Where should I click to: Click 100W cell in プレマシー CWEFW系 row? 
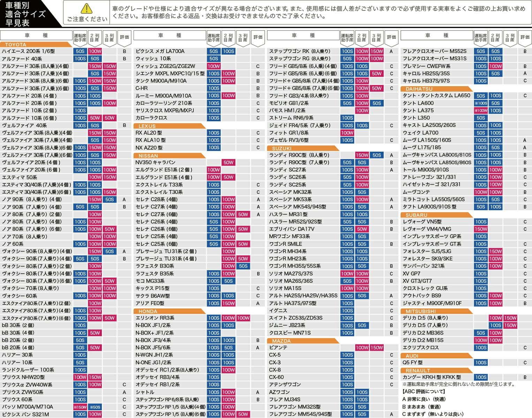(x=495, y=66)
